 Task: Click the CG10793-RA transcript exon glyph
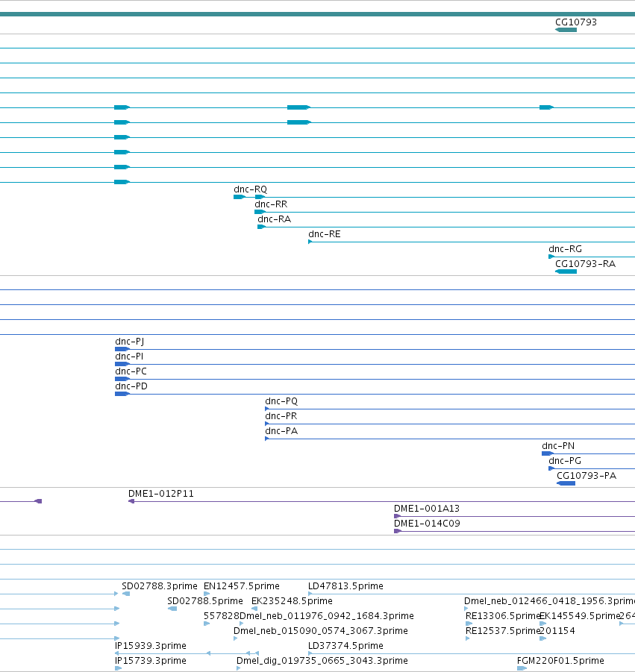(566, 271)
